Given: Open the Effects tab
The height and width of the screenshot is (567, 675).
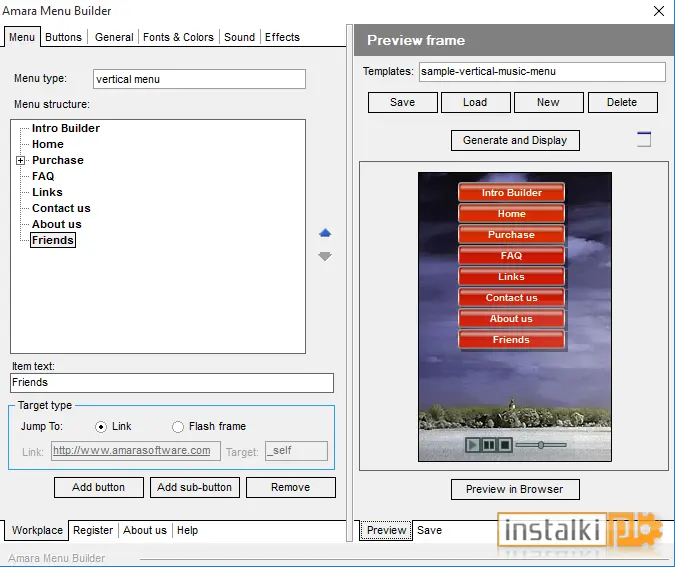Looking at the screenshot, I should [x=282, y=37].
